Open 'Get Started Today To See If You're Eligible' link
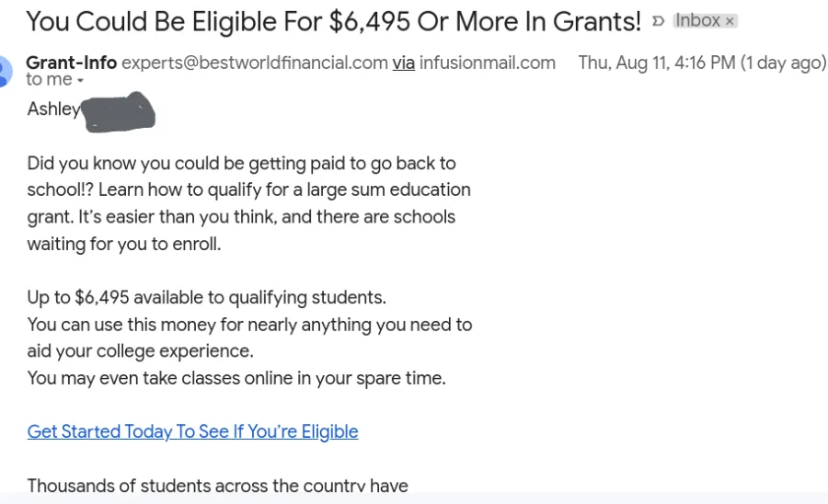 [x=193, y=431]
